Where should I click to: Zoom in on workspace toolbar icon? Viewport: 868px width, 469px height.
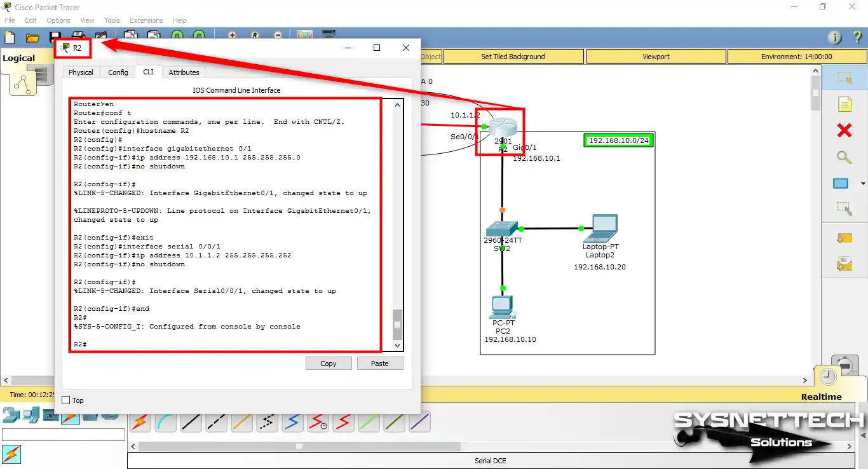tap(232, 36)
